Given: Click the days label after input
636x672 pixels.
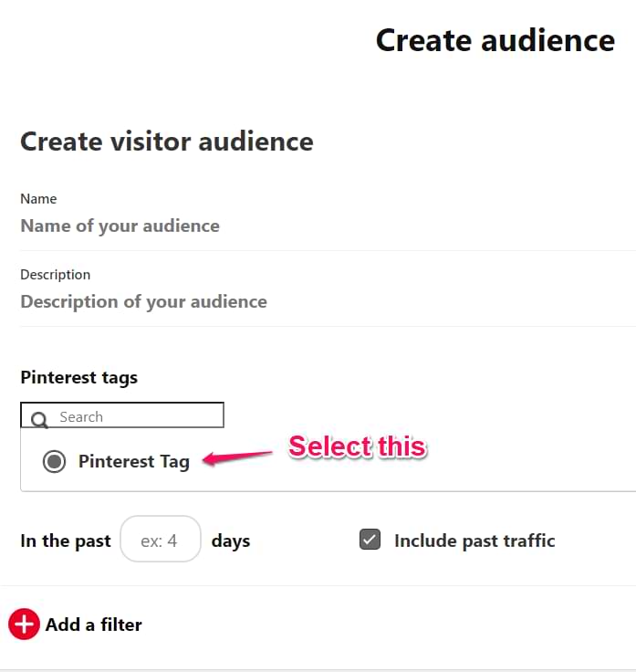Looking at the screenshot, I should tap(231, 541).
